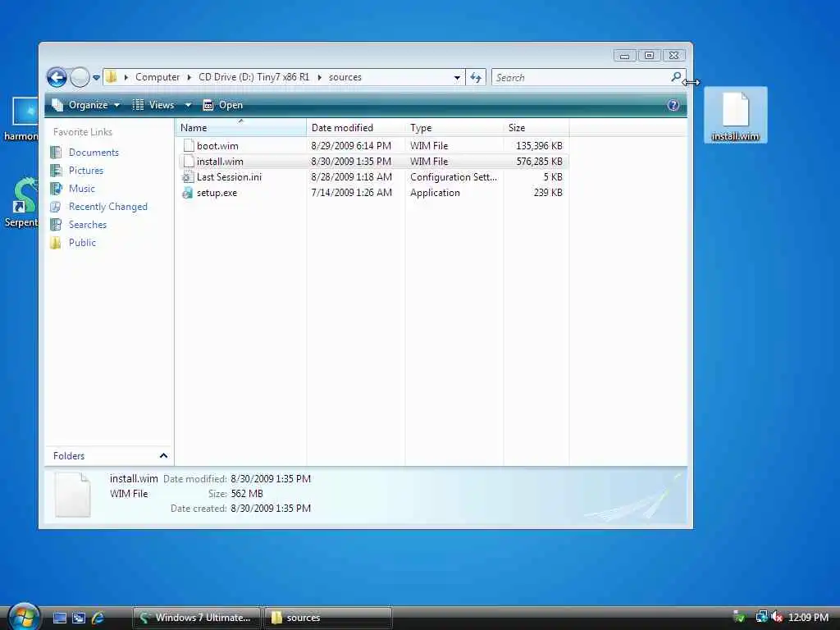
Task: Click the boot.wim file name
Action: pos(217,146)
